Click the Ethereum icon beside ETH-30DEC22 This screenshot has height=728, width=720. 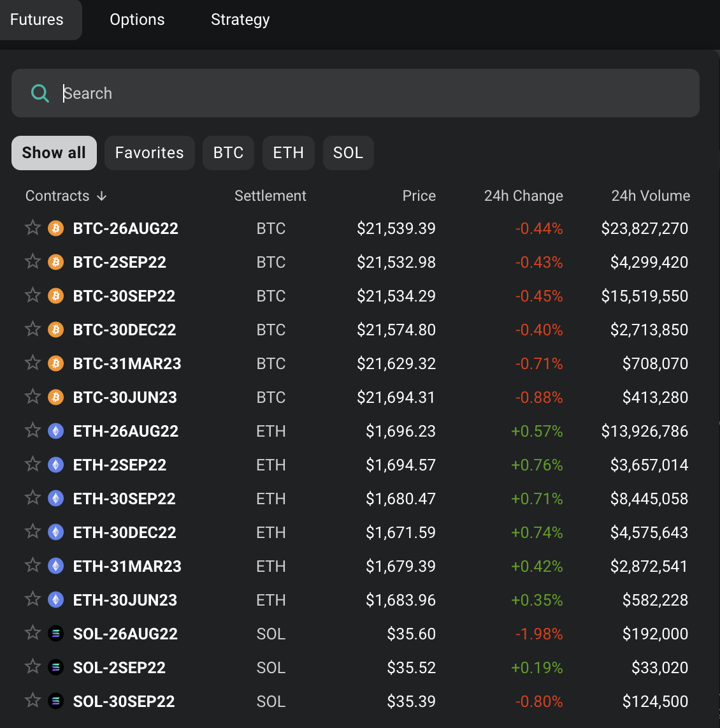(56, 532)
